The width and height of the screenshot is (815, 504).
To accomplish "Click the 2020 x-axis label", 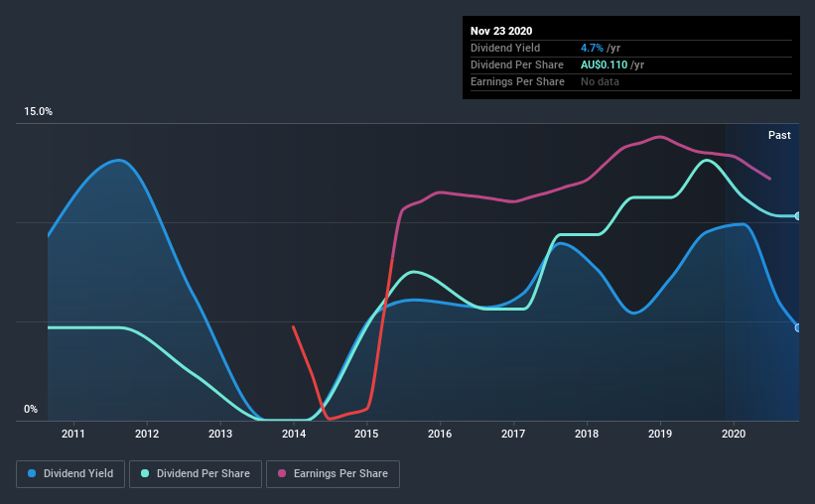I will 734,434.
